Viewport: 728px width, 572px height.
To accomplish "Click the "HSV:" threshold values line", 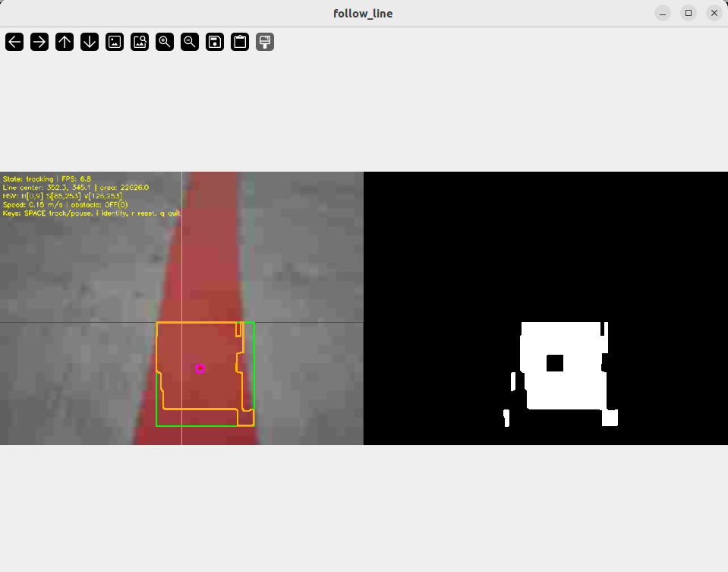I will tap(63, 196).
